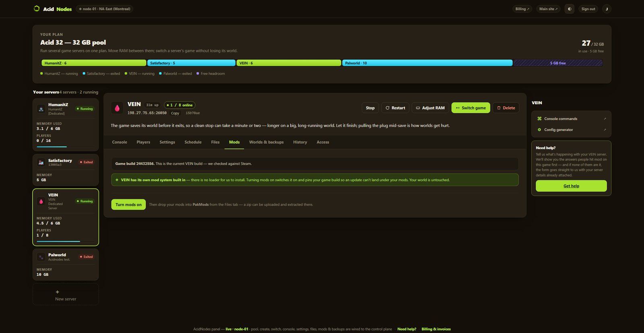The image size is (644, 333).
Task: Click the Satisfactory 5 segment in RAM pool bar
Action: coord(191,63)
